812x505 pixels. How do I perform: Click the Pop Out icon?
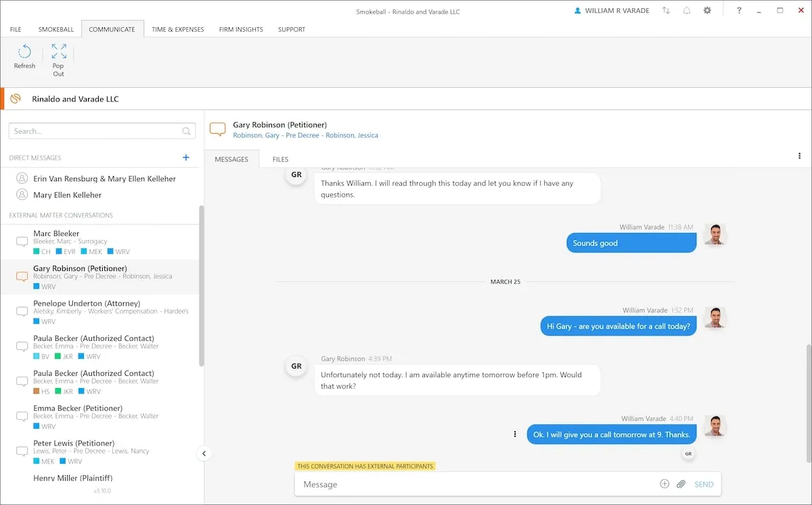59,52
